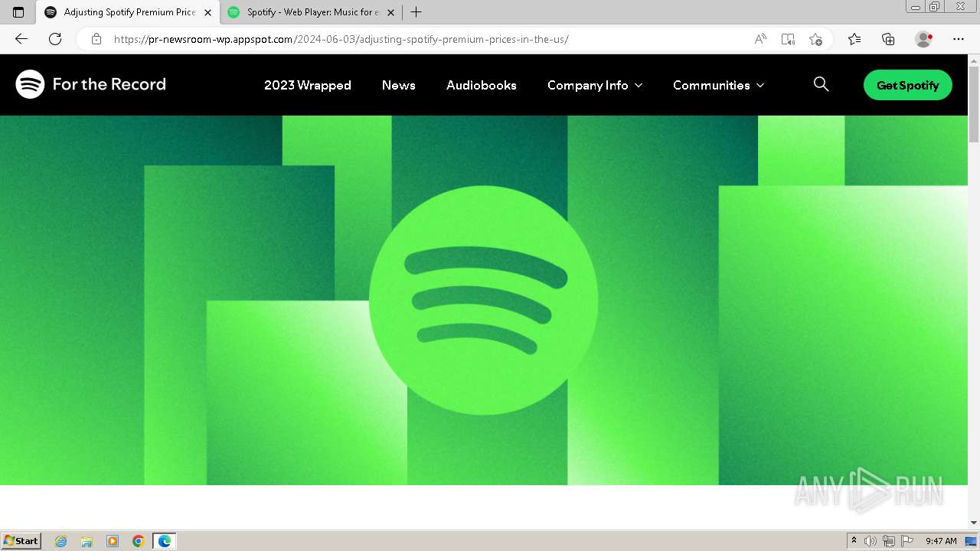The width and height of the screenshot is (980, 551).
Task: Go to the News section
Action: click(399, 85)
